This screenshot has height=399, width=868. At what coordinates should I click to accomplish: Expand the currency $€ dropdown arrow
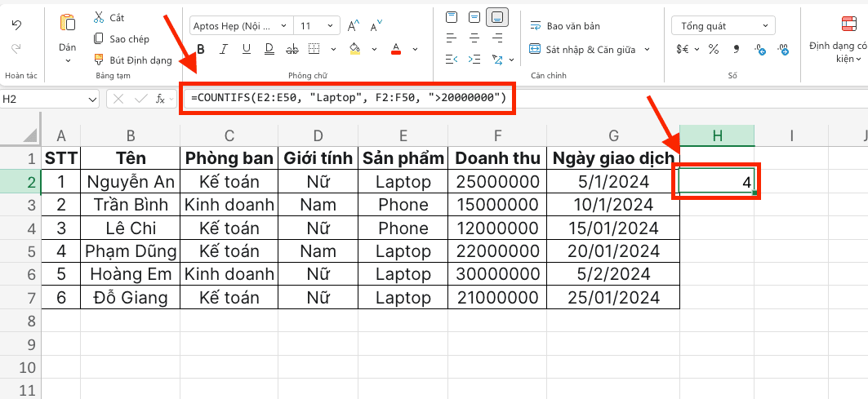coord(697,49)
